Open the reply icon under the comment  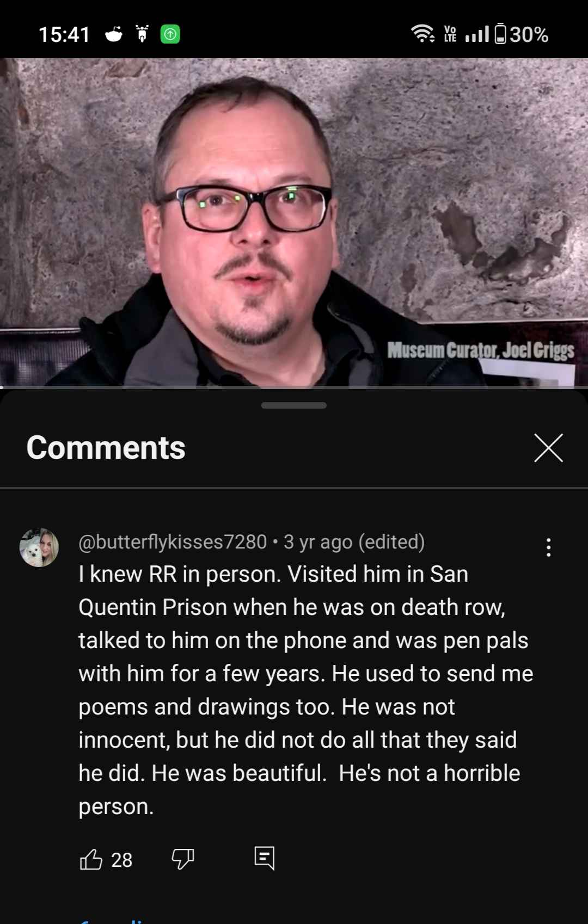(265, 858)
